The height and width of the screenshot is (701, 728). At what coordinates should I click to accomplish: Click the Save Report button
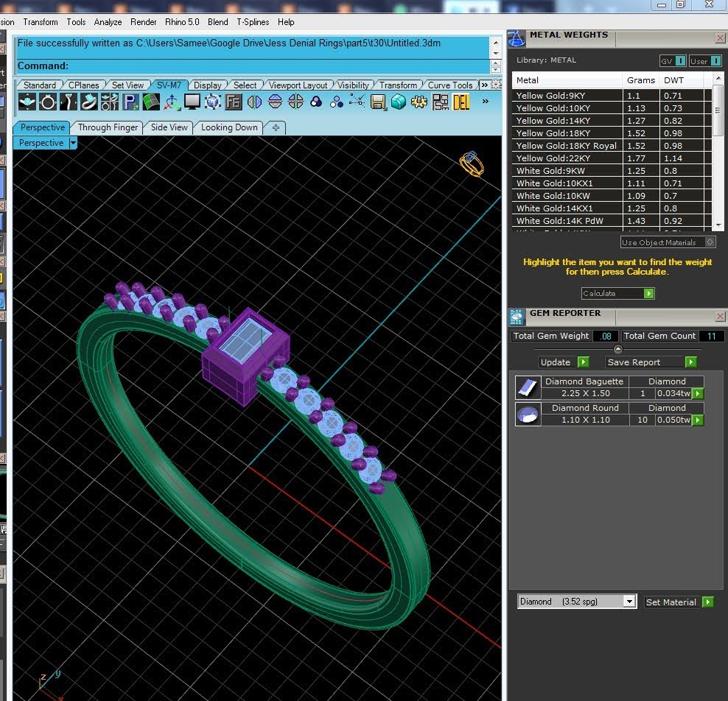point(651,362)
